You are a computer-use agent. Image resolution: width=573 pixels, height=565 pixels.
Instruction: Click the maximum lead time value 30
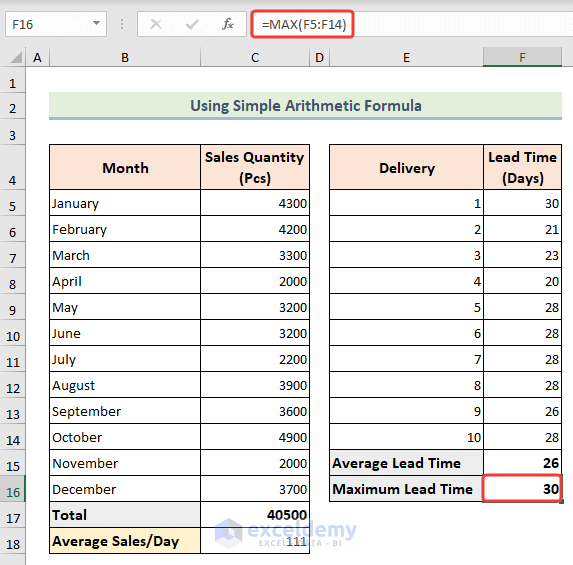(x=522, y=489)
